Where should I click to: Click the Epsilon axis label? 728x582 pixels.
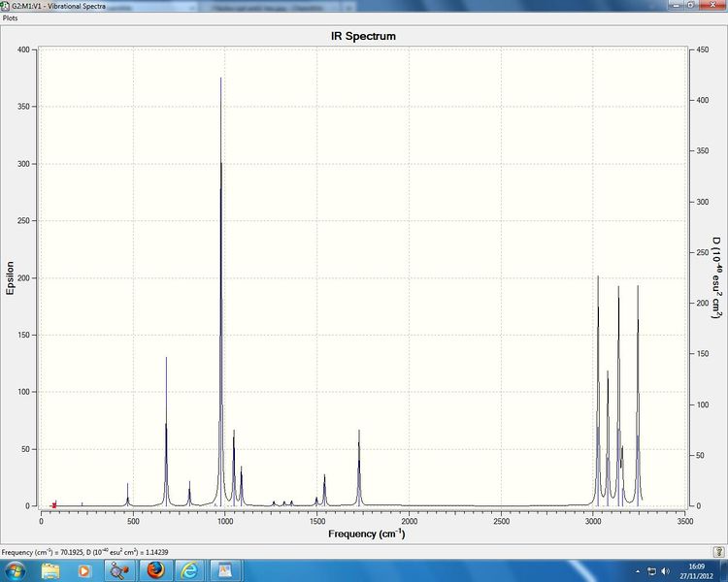11,277
